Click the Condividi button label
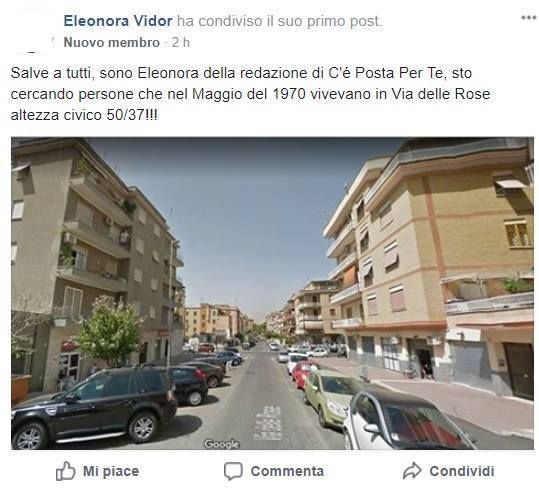 click(x=462, y=471)
